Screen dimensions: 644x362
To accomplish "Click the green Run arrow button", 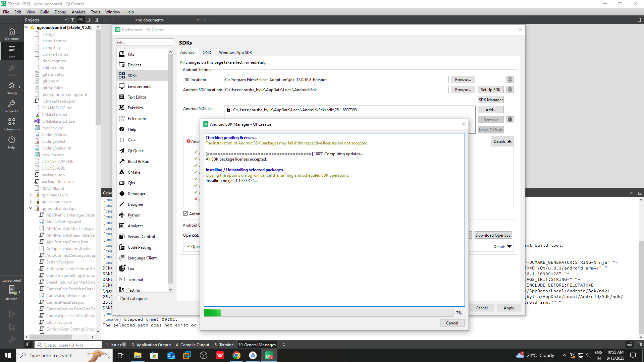I will pos(11,314).
